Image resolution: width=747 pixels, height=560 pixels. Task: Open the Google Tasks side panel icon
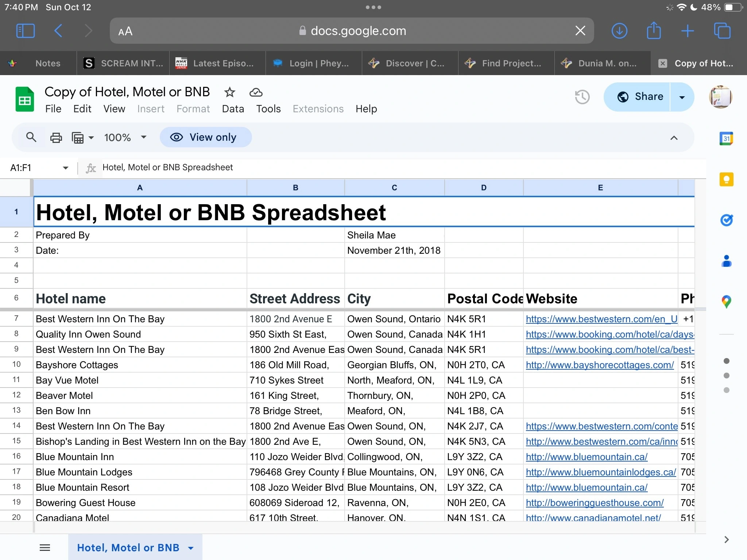click(x=726, y=220)
